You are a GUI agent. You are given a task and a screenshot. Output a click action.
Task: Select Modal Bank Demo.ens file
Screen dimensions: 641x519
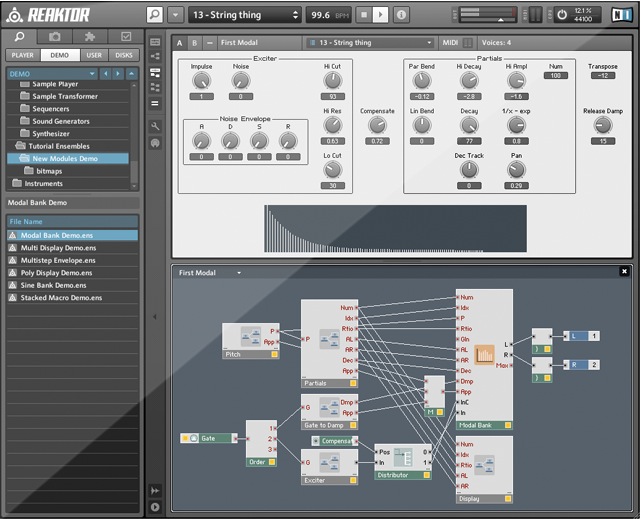tap(72, 235)
